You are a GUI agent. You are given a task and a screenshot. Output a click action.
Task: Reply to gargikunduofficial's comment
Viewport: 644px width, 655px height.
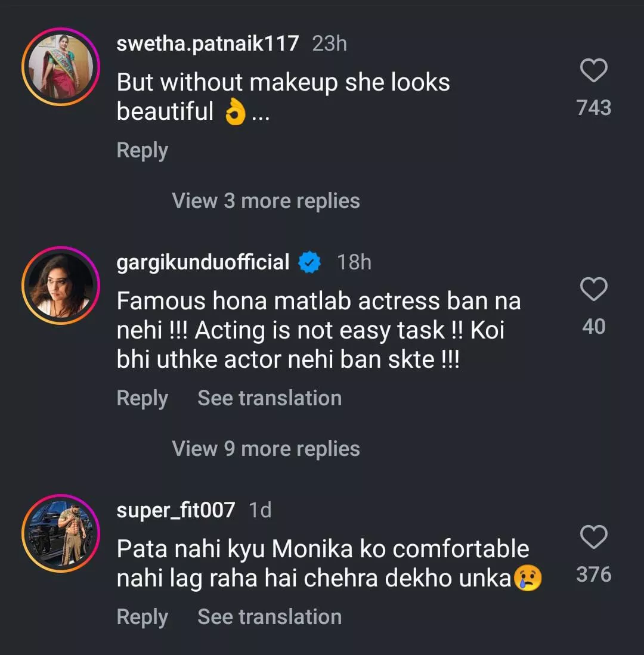(142, 398)
